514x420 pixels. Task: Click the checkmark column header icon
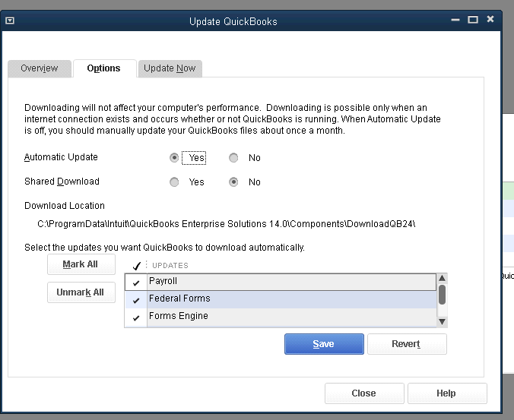click(136, 266)
